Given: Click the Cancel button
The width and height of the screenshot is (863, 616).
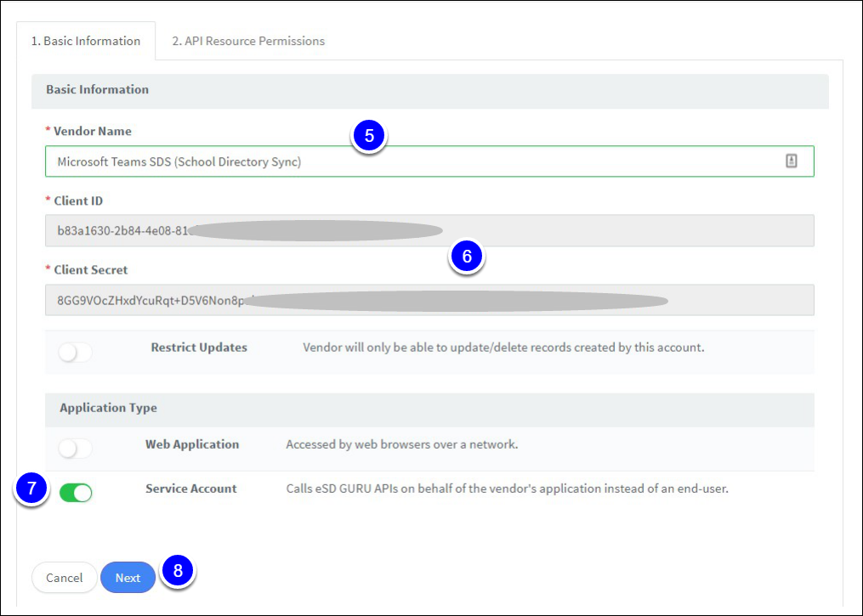Looking at the screenshot, I should point(65,578).
